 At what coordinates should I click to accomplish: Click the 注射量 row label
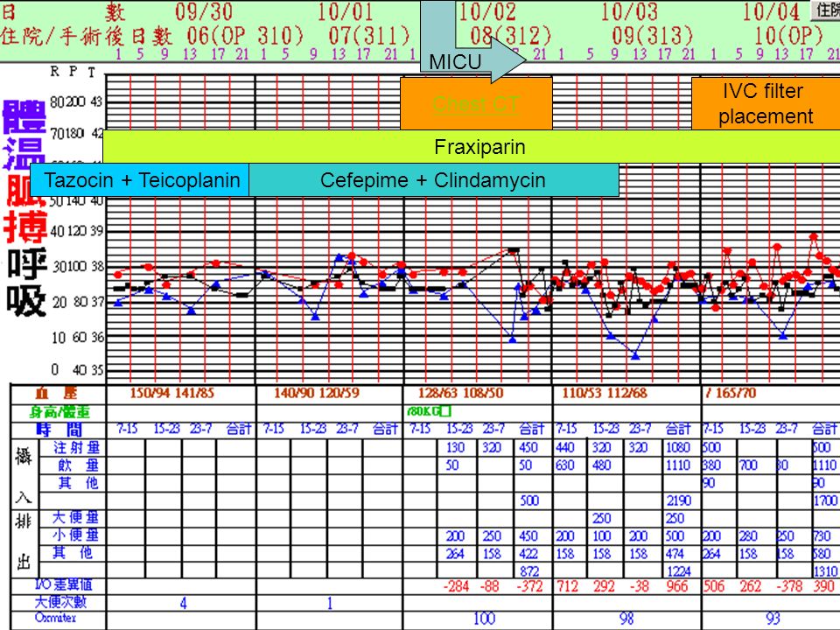point(76,447)
